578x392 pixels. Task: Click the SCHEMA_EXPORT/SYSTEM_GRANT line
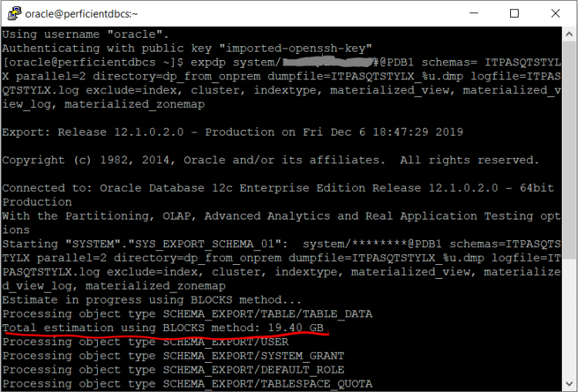(x=173, y=356)
